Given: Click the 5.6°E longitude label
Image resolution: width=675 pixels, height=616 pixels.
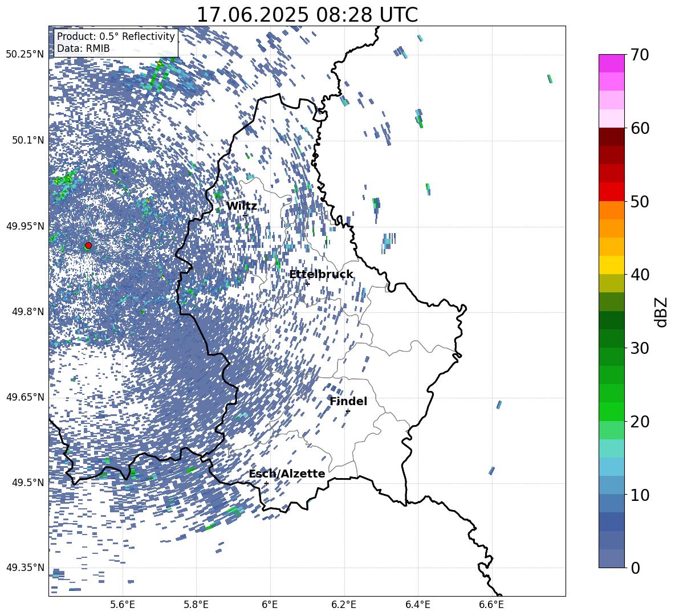Looking at the screenshot, I should point(123,605).
